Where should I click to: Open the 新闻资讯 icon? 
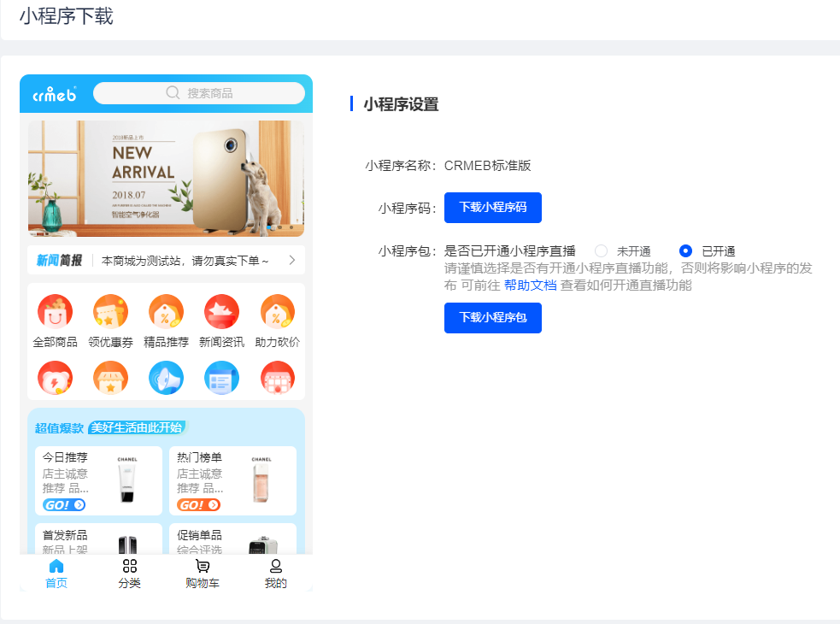[x=222, y=312]
